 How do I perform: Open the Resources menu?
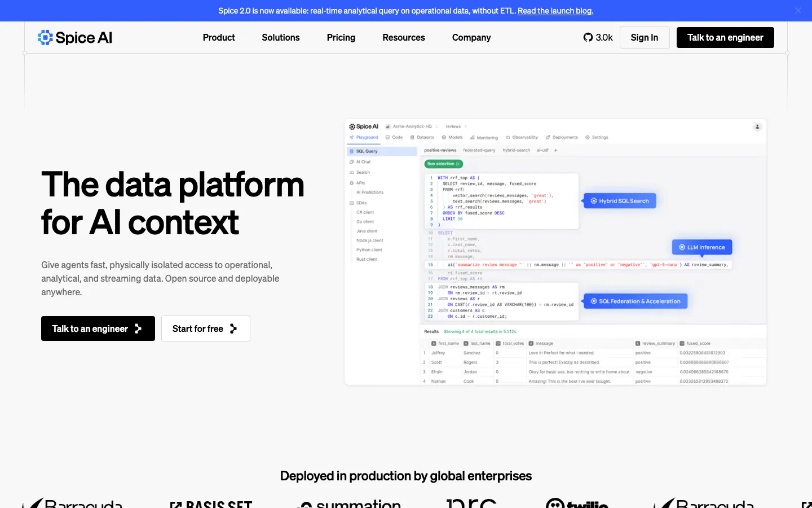(x=404, y=37)
